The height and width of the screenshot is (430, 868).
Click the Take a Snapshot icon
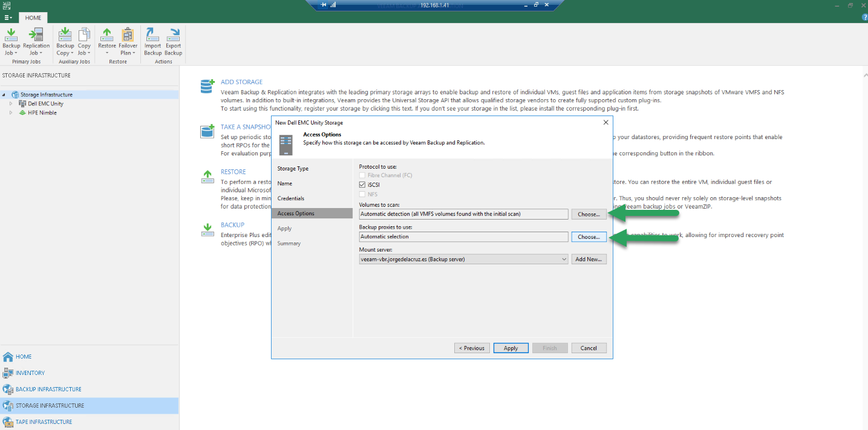pyautogui.click(x=207, y=131)
